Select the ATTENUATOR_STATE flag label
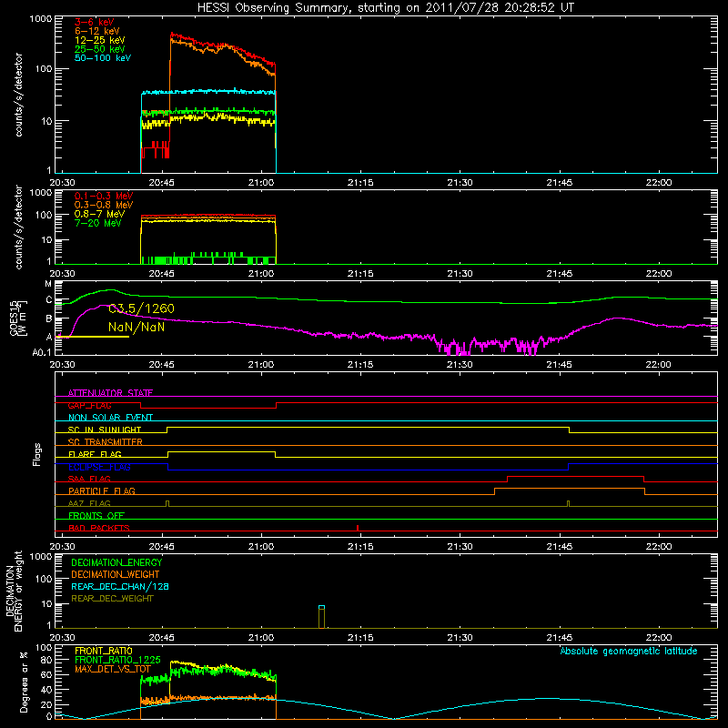The width and height of the screenshot is (728, 728). (110, 393)
